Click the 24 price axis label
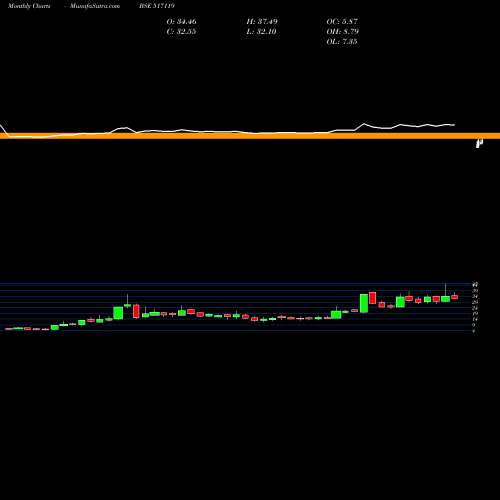500x500 pixels. 475,308
